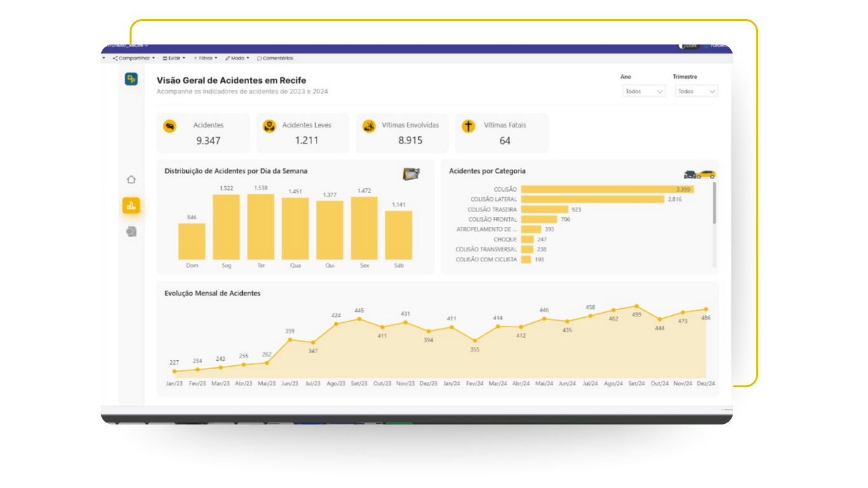The height and width of the screenshot is (488, 868).
Task: Click the Set/24 data point labeled 499
Action: click(x=636, y=306)
